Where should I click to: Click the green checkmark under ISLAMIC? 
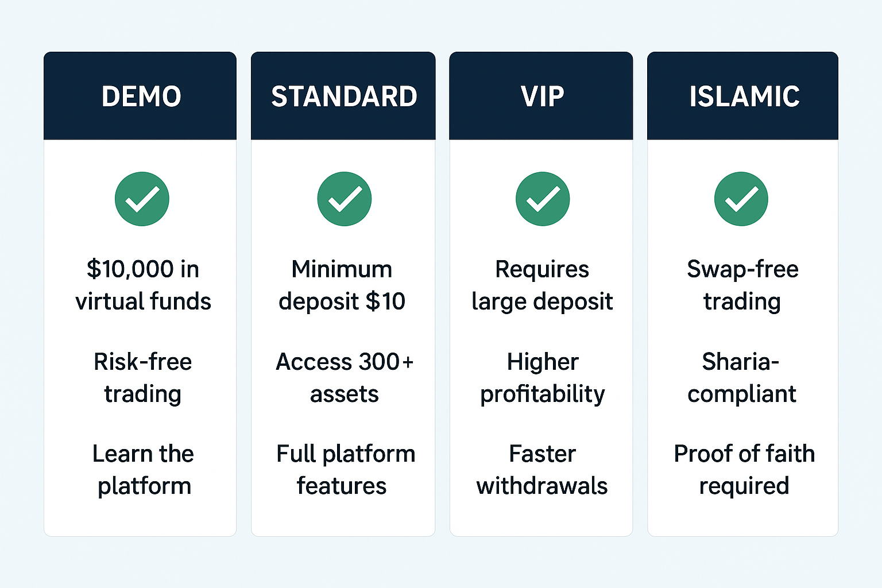tap(741, 199)
